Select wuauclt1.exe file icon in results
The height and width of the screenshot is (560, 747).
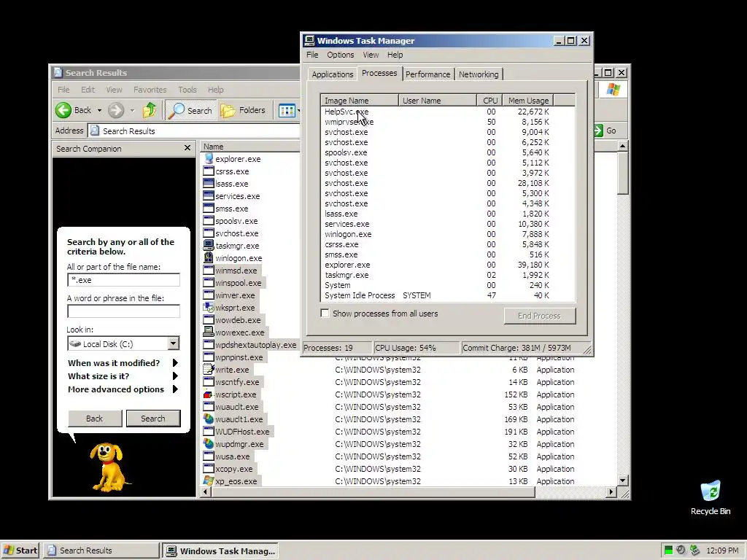(208, 419)
